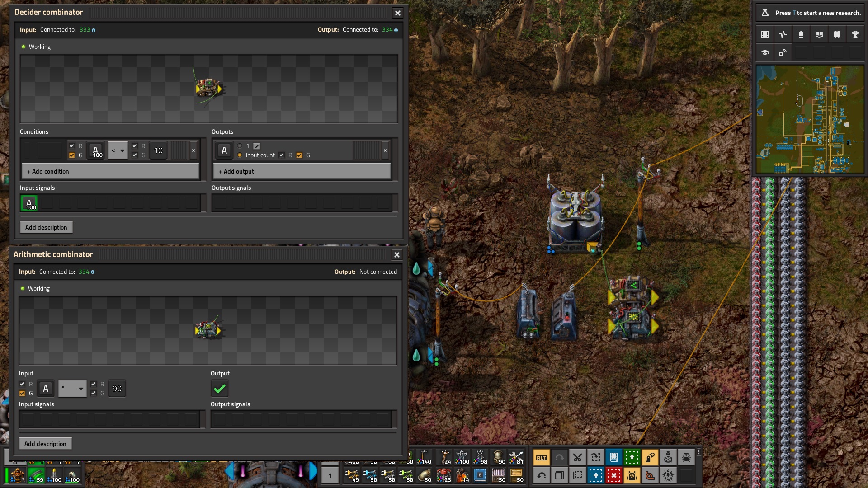The image size is (868, 488).
Task: Toggle ALT mode shortcut button
Action: [x=541, y=457]
